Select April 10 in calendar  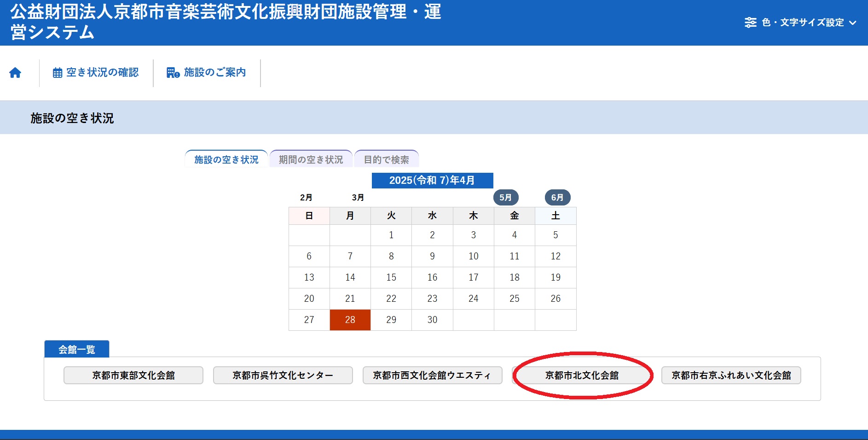(474, 256)
